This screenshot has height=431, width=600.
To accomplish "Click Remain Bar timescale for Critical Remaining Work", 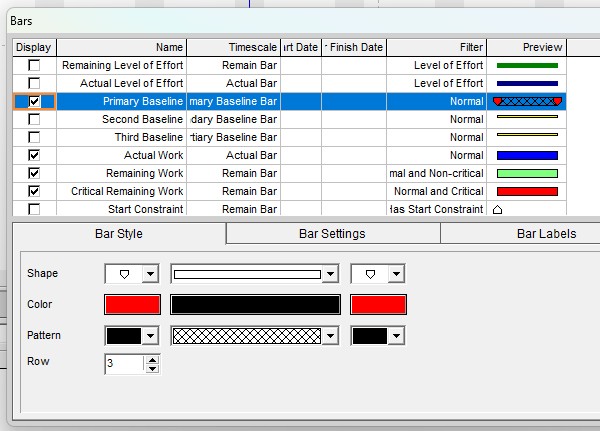I will pyautogui.click(x=233, y=191).
